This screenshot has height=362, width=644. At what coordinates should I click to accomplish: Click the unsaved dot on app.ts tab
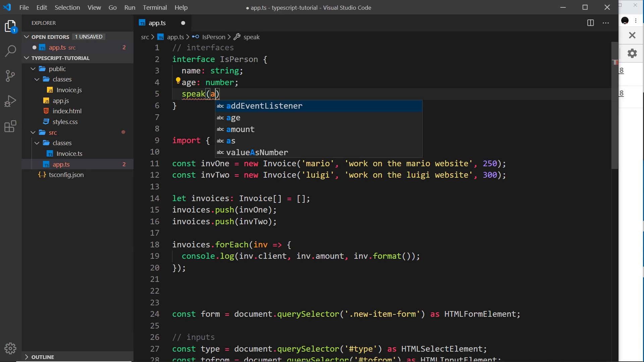point(183,23)
